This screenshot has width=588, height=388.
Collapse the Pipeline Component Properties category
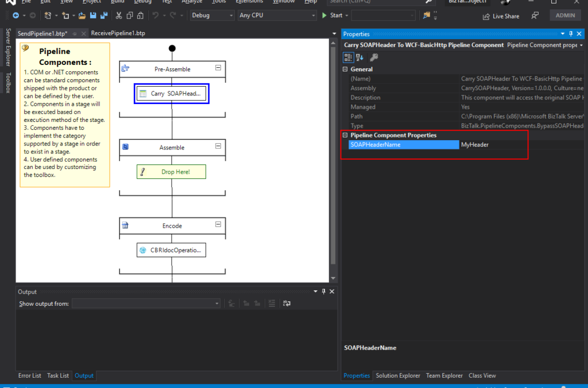(345, 135)
